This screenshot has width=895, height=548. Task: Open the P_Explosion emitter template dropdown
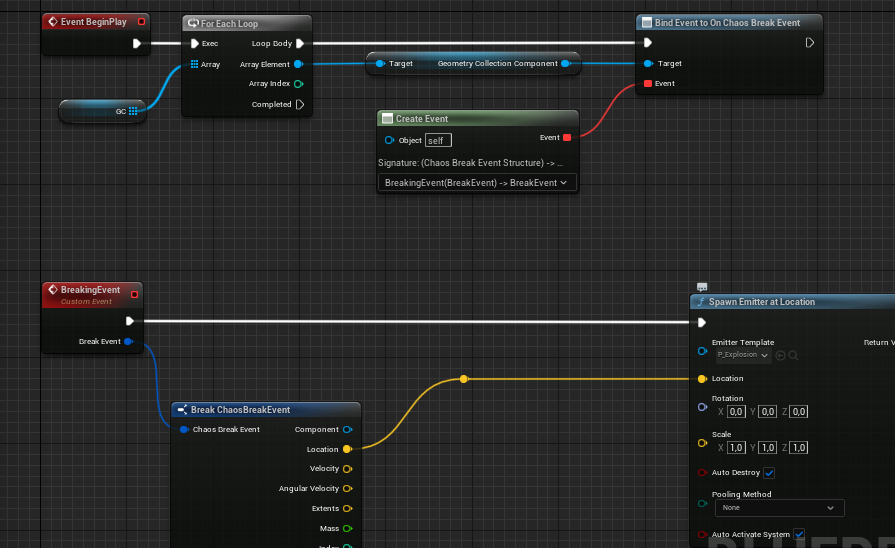pyautogui.click(x=743, y=355)
